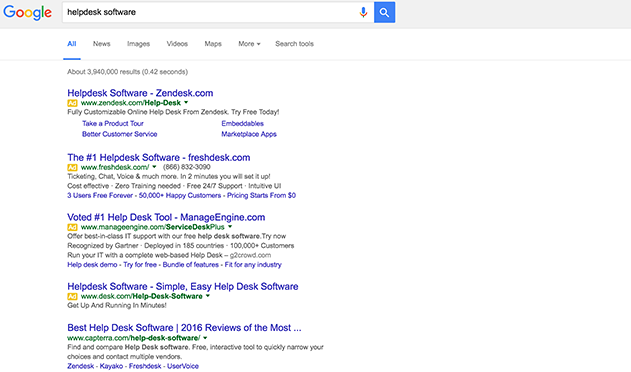Click the microphone voice search icon
631x372 pixels.
[363, 12]
